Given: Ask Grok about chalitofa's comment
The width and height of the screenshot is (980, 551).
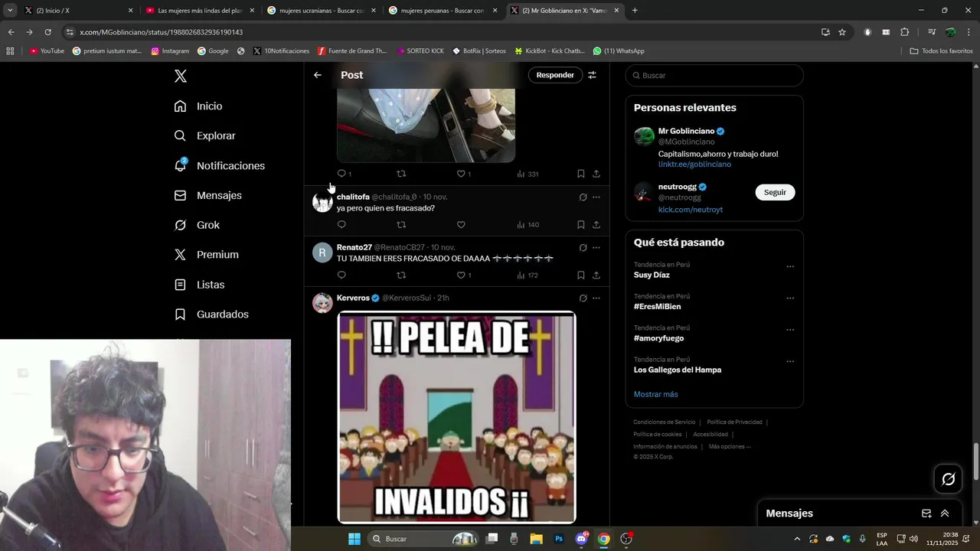Looking at the screenshot, I should click(x=583, y=197).
